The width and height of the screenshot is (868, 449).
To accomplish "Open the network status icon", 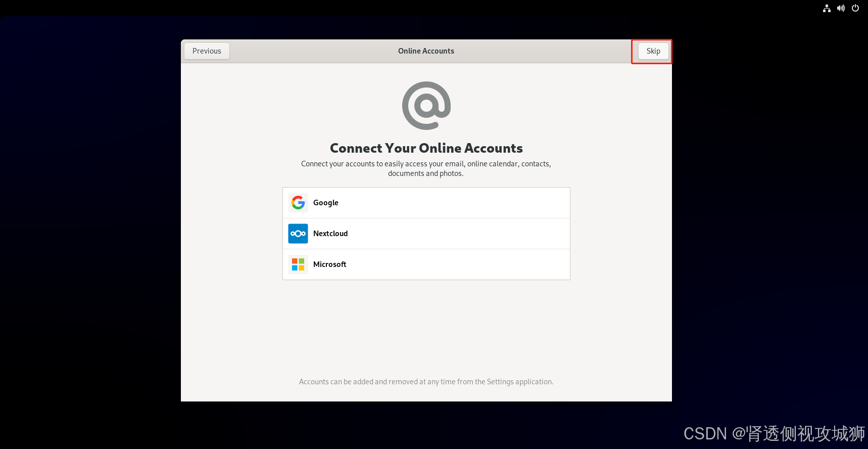I will (827, 8).
